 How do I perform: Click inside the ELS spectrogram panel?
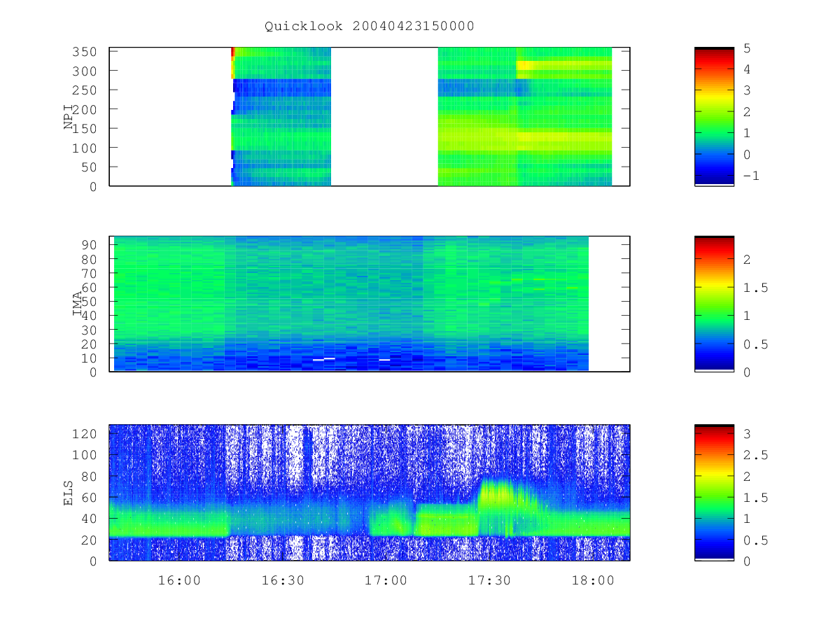point(370,492)
